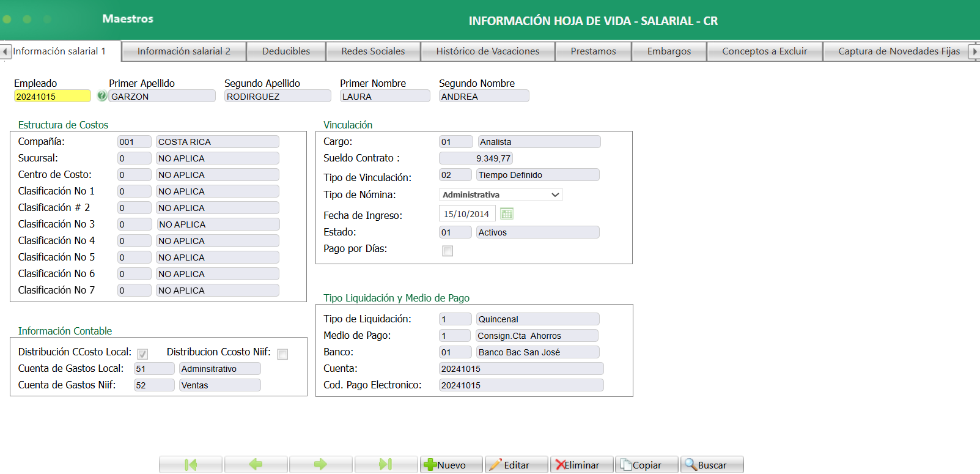Click Tipo Liquidación y Medio de Pago title
The height and width of the screenshot is (474, 980).
pyautogui.click(x=396, y=298)
